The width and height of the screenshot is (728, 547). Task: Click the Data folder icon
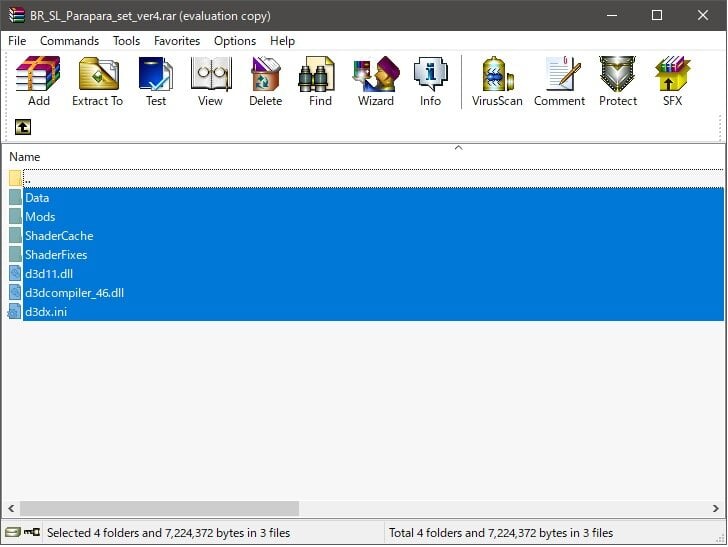point(15,197)
